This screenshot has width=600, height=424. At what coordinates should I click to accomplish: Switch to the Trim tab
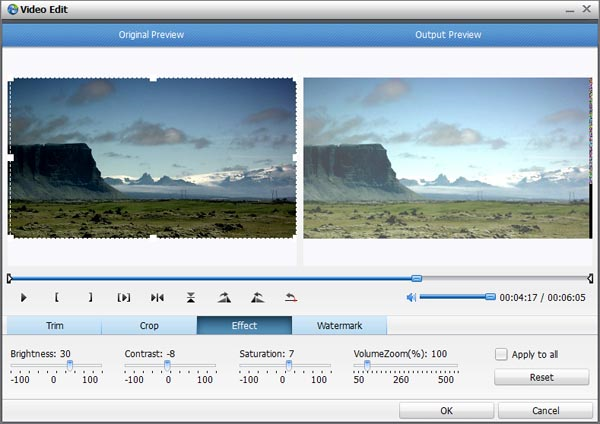[54, 326]
